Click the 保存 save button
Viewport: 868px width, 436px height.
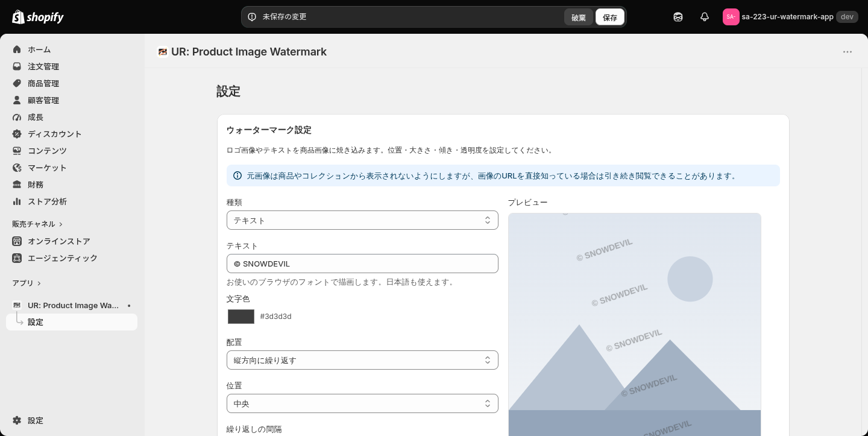[x=610, y=17]
